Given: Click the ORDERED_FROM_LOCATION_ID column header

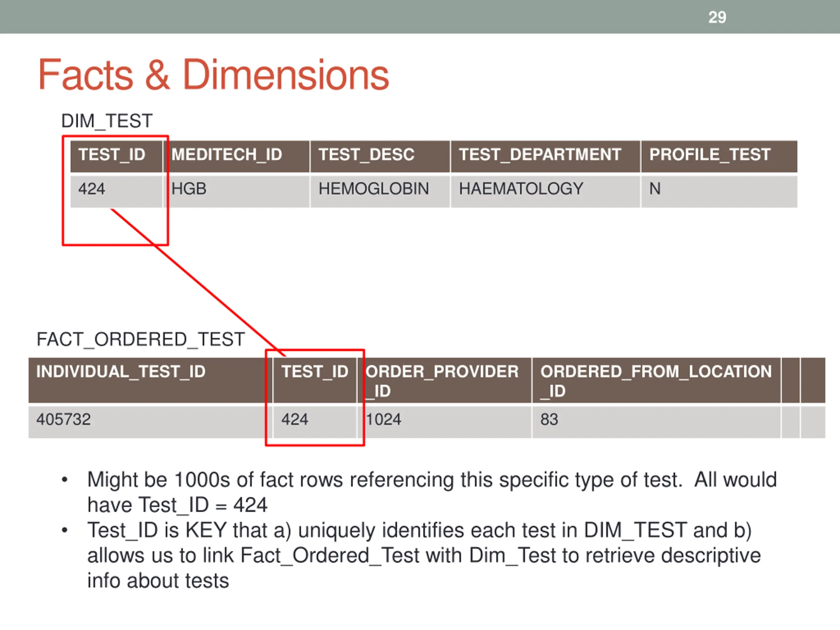Looking at the screenshot, I should point(656,380).
